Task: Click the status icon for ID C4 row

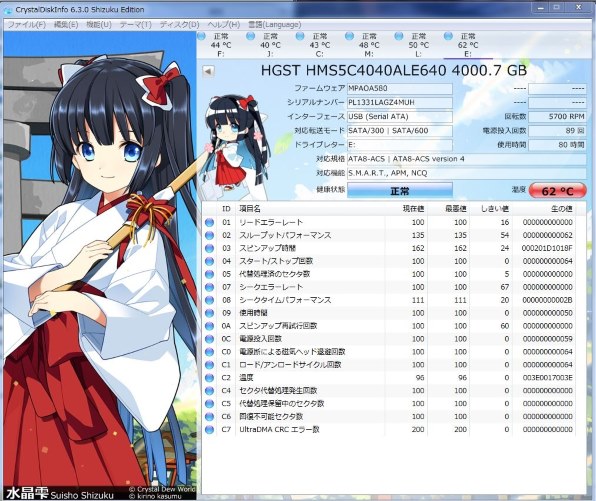Action: (x=209, y=390)
